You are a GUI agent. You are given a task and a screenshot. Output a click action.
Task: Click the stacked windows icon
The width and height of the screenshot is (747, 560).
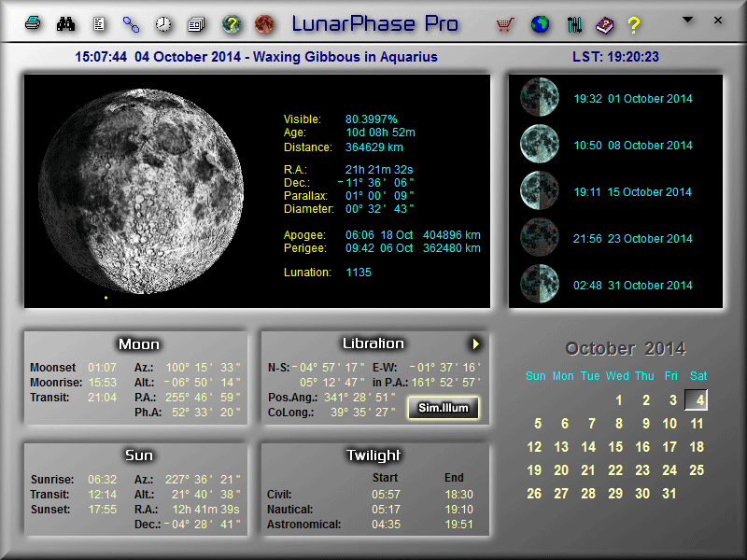(196, 24)
